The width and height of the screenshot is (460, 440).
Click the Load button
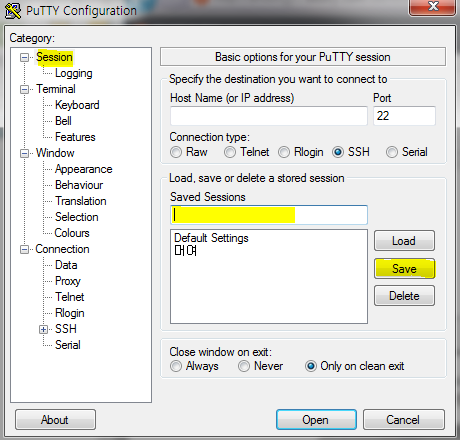coord(404,241)
